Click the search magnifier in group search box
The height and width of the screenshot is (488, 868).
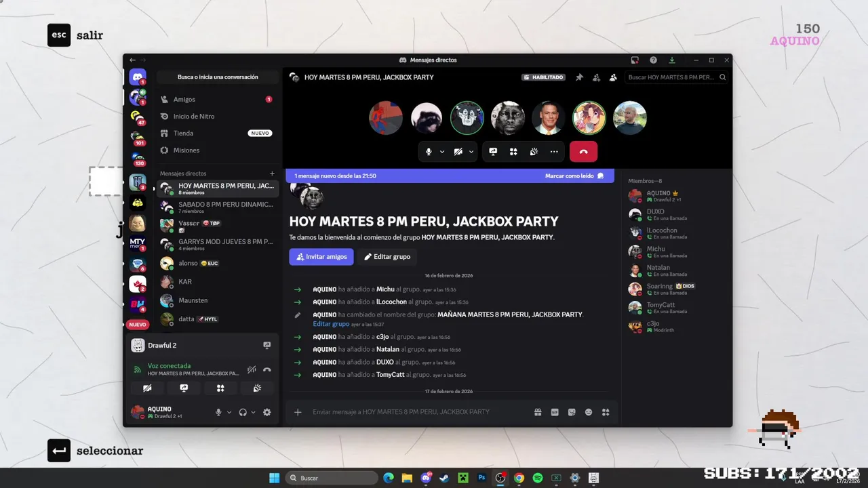tap(722, 77)
